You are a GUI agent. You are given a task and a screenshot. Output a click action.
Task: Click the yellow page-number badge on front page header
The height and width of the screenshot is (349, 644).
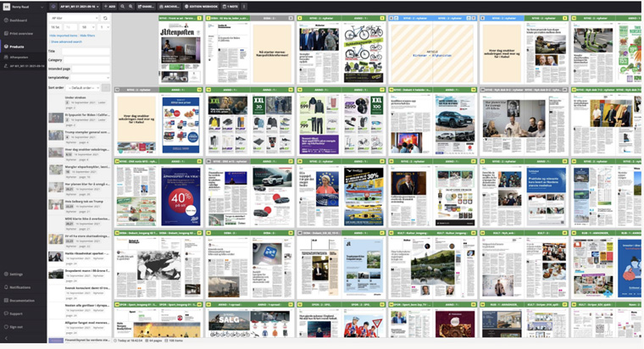pyautogui.click(x=199, y=18)
